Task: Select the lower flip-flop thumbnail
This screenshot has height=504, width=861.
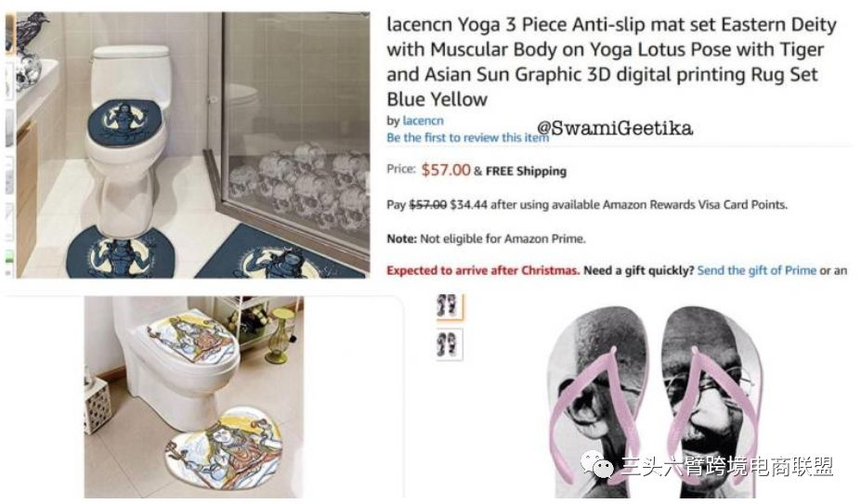Action: 450,344
